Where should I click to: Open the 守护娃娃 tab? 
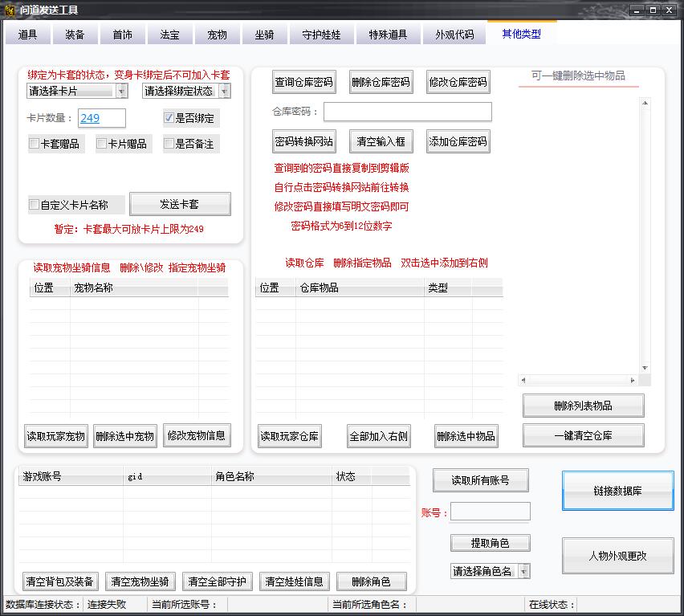[321, 35]
